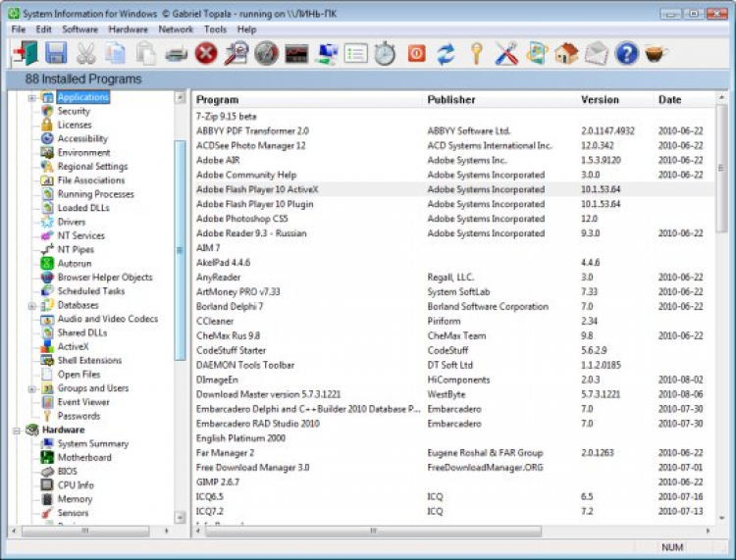Select Browser Helper Objects item

click(x=105, y=278)
